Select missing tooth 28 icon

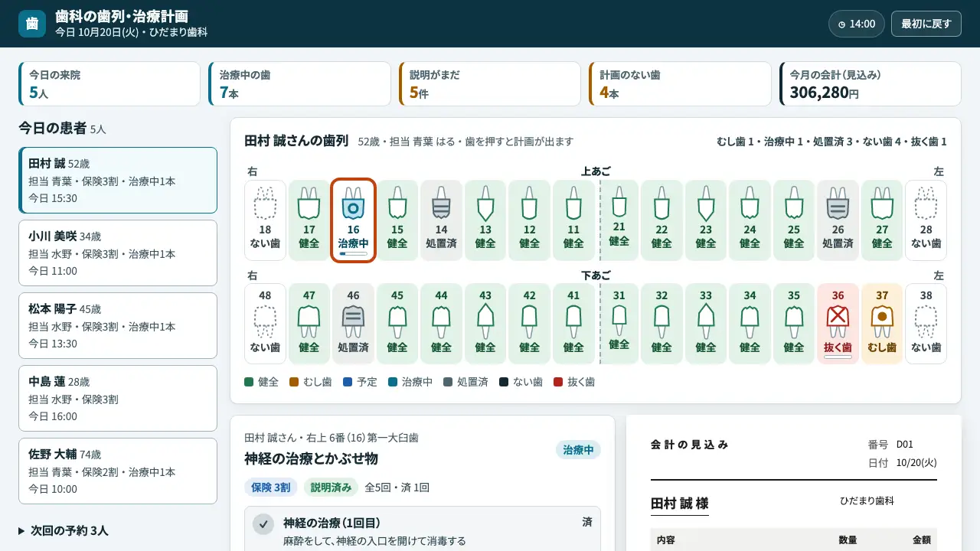(926, 220)
